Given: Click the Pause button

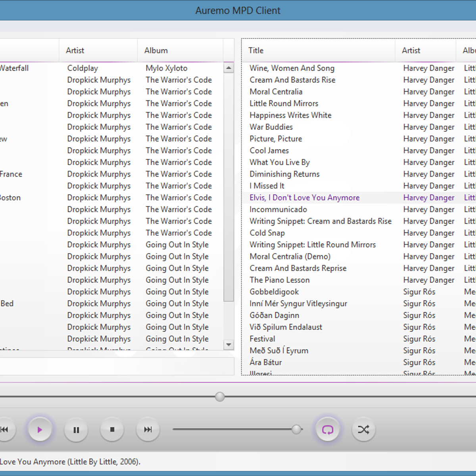Looking at the screenshot, I should (x=76, y=430).
